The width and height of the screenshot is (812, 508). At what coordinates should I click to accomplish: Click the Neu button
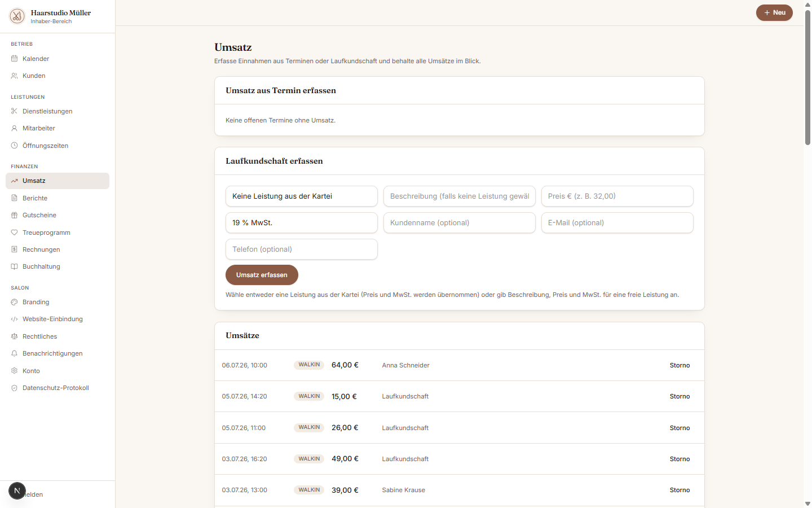774,12
